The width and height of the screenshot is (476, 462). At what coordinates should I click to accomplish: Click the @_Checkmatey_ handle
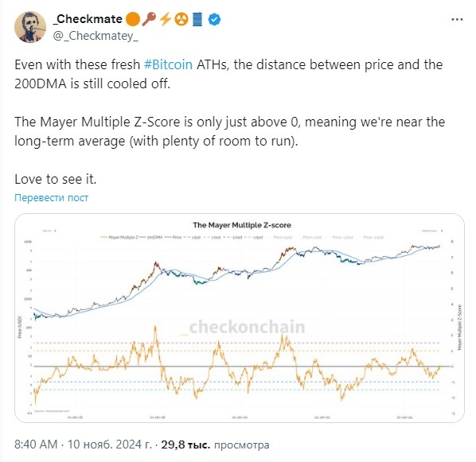(x=96, y=36)
